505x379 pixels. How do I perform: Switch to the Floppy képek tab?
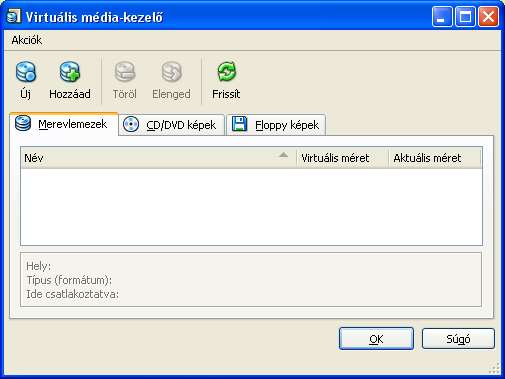coord(276,125)
